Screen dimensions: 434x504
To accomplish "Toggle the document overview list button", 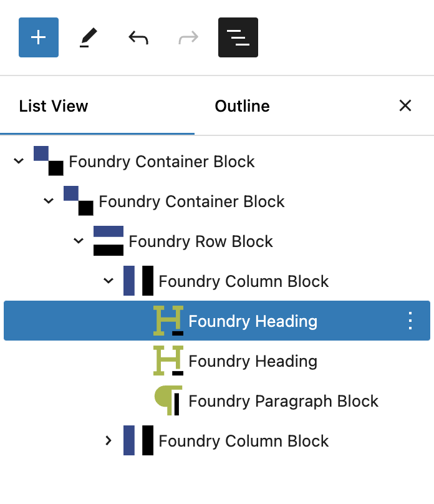I will [x=238, y=37].
